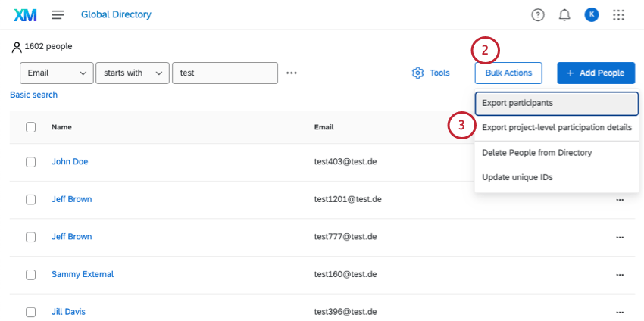Open the notifications bell
Image resolution: width=644 pixels, height=321 pixels.
pos(564,14)
